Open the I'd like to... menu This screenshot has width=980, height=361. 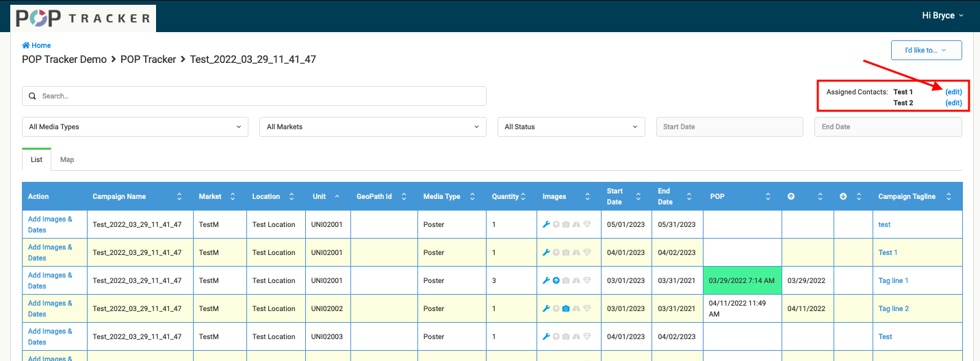(x=927, y=50)
